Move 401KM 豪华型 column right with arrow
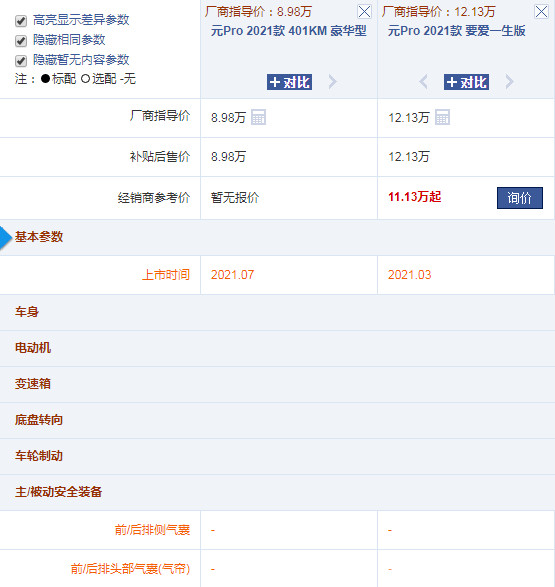 332,82
